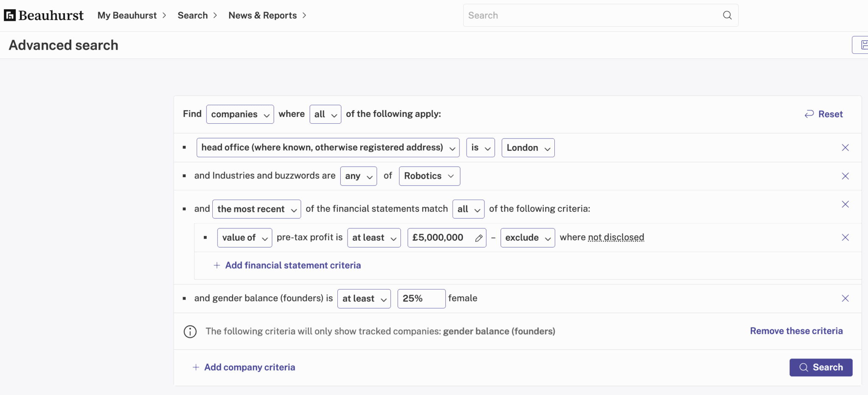Click the purple Search button
Viewport: 868px width, 395px height.
tap(821, 367)
